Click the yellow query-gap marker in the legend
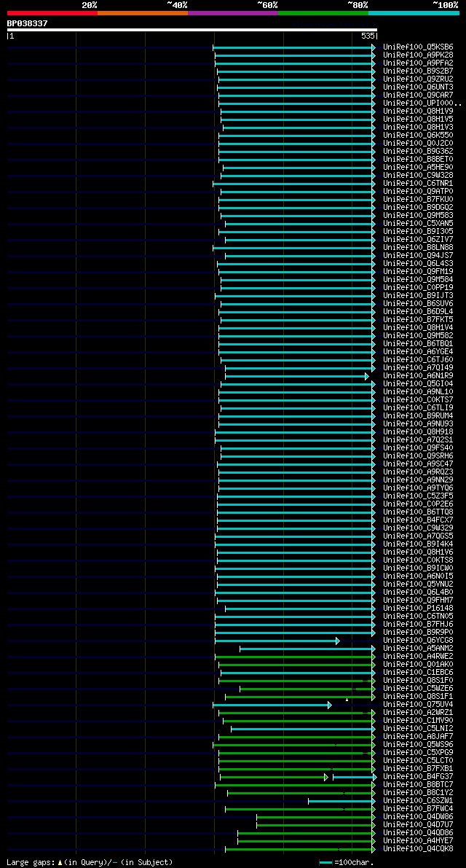Screen dimensions: 466x868 pos(59,862)
